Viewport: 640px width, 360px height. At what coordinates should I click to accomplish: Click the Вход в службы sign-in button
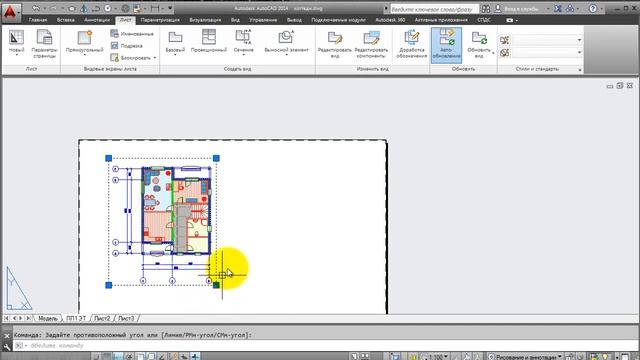[521, 9]
